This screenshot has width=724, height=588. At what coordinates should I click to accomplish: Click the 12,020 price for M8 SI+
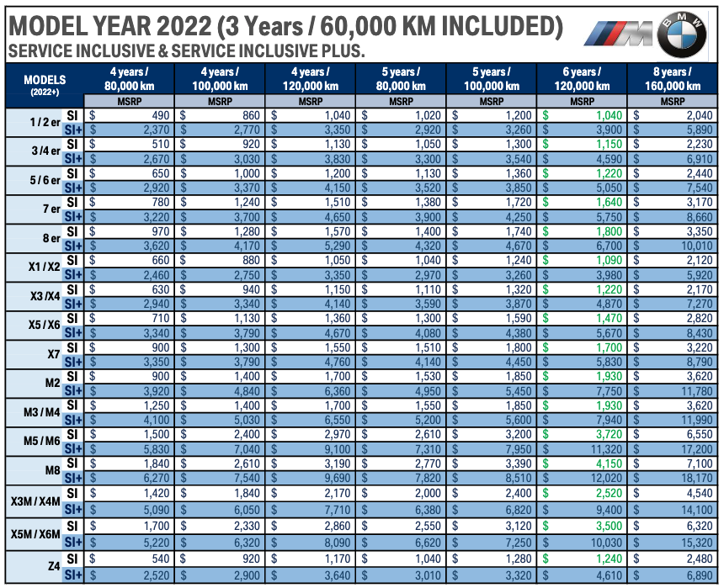(607, 478)
